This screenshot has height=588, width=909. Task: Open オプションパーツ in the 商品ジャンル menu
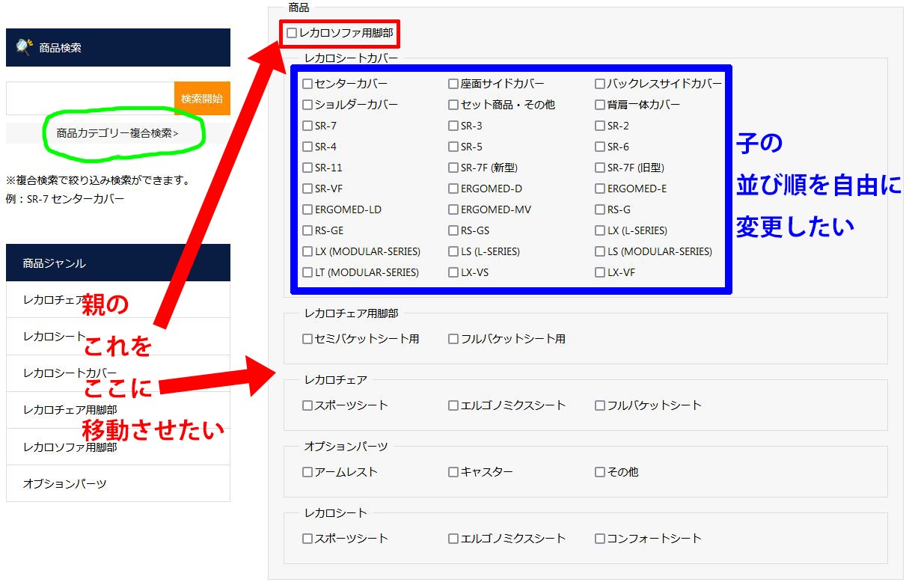tap(118, 483)
